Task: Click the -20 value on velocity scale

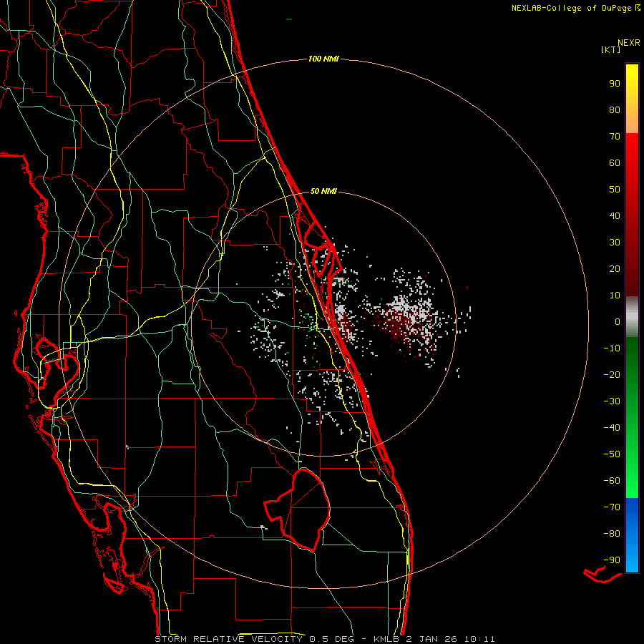Action: click(612, 374)
